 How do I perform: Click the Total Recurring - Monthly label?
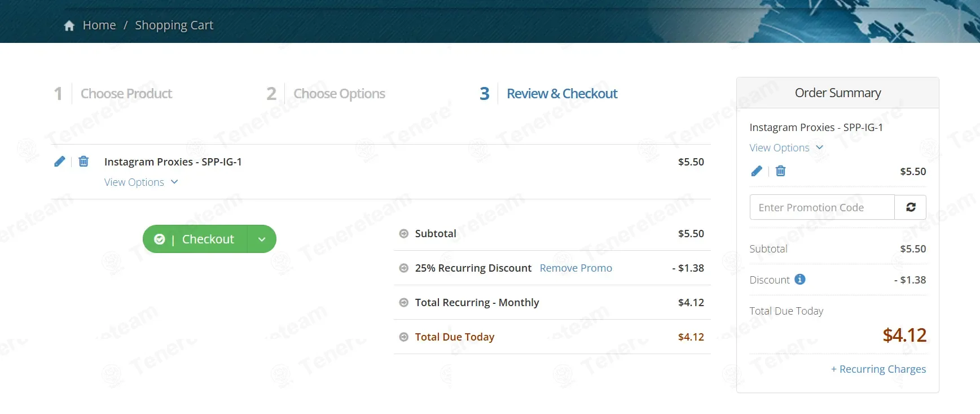pos(477,303)
